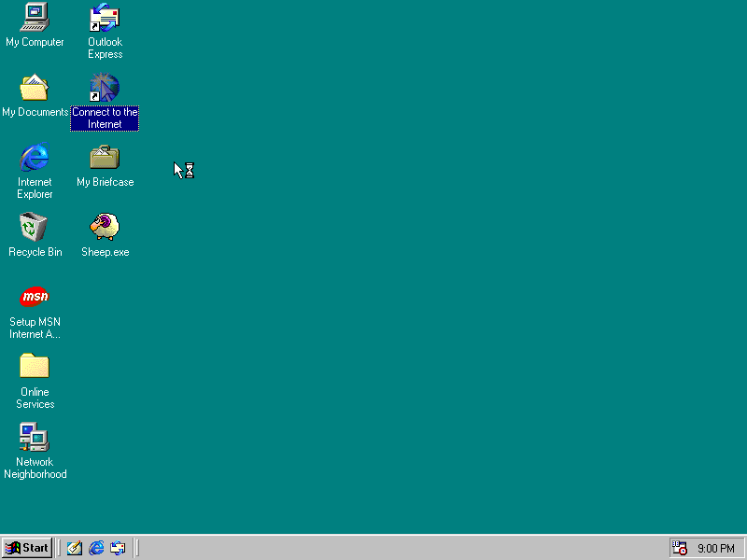
Task: Select the Sheep.exe icon
Action: tap(104, 227)
